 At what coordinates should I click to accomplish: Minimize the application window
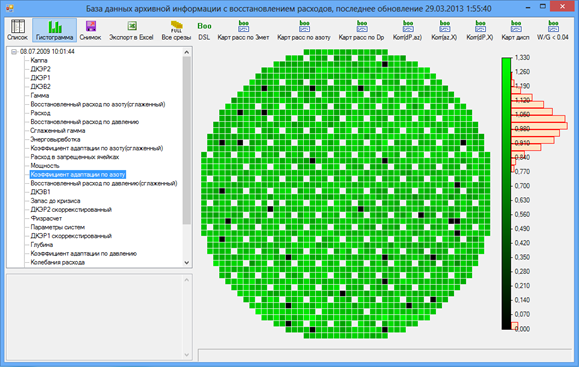[528, 7]
